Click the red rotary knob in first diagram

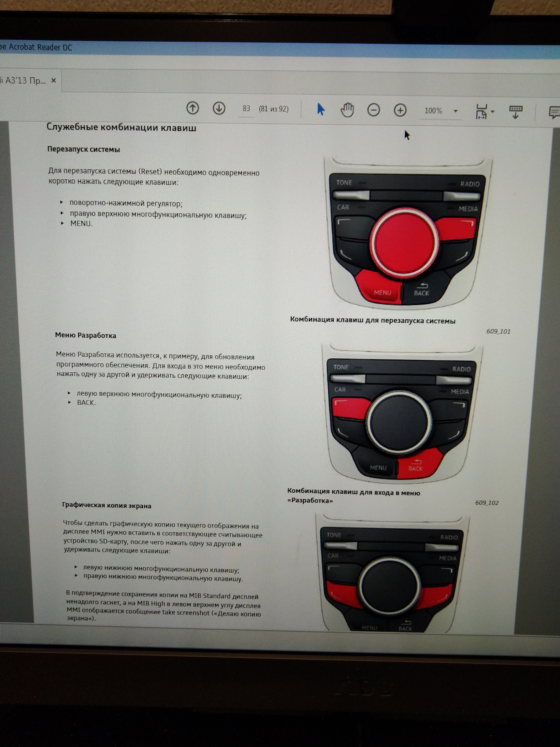click(x=404, y=242)
